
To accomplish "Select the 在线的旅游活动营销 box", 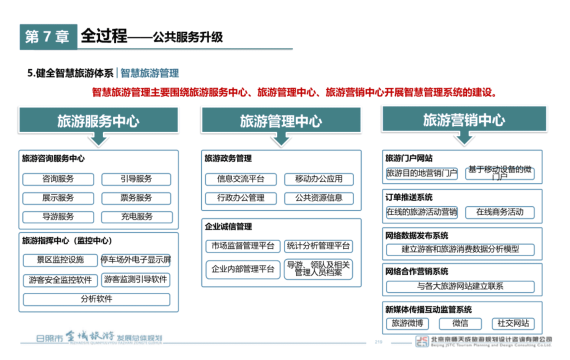I will (422, 212).
